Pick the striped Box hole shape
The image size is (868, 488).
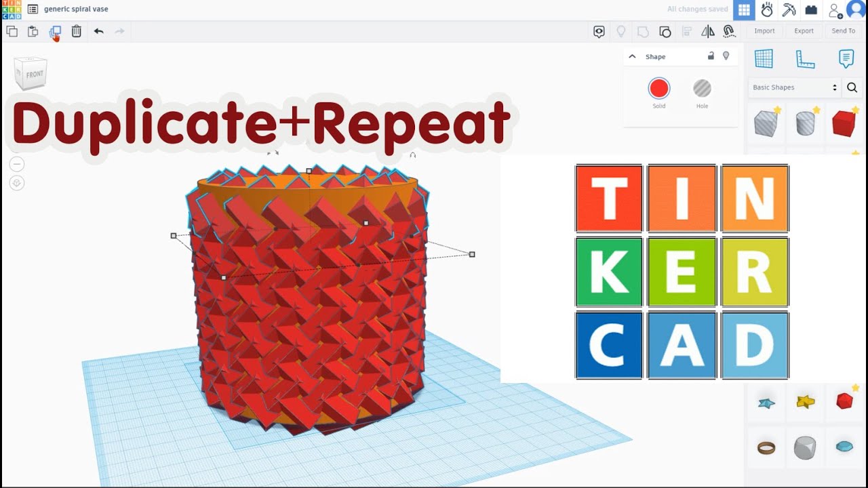click(x=766, y=124)
